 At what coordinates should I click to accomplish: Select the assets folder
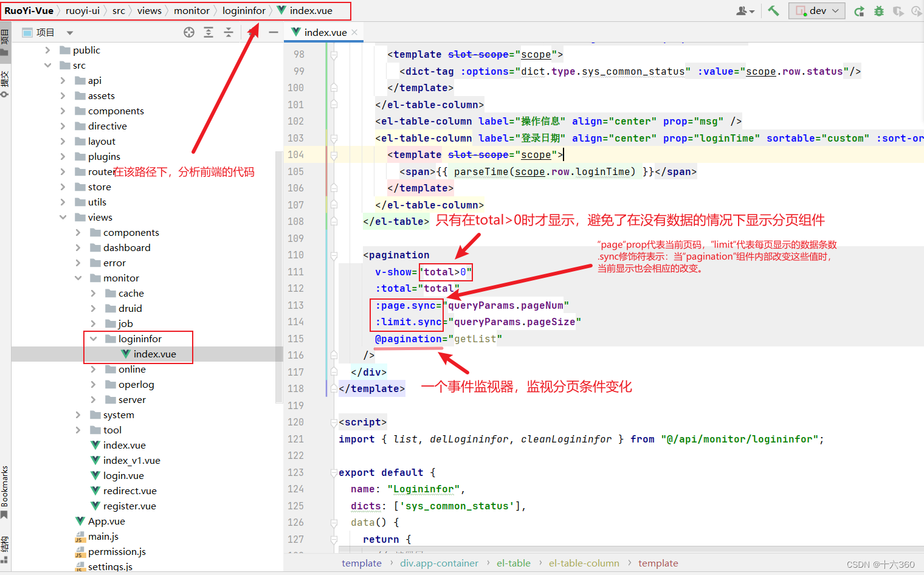(101, 95)
